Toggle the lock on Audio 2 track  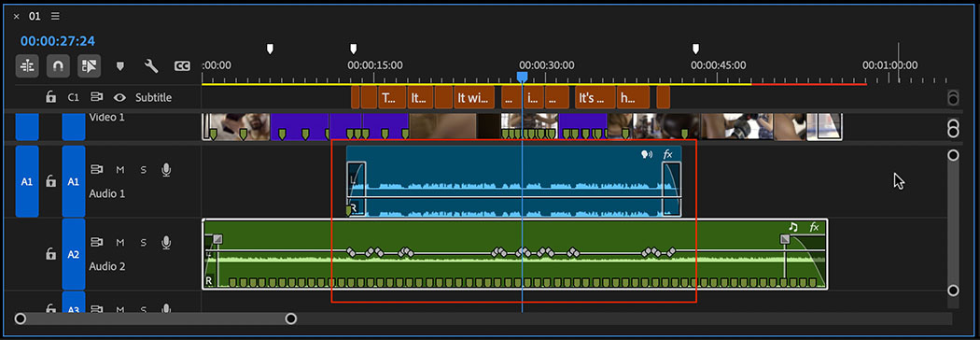51,254
